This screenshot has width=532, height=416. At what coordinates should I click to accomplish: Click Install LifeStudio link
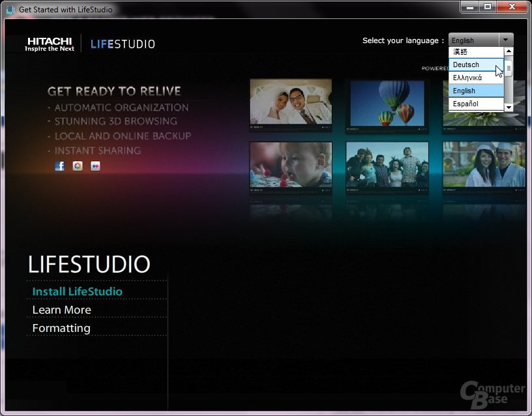78,291
